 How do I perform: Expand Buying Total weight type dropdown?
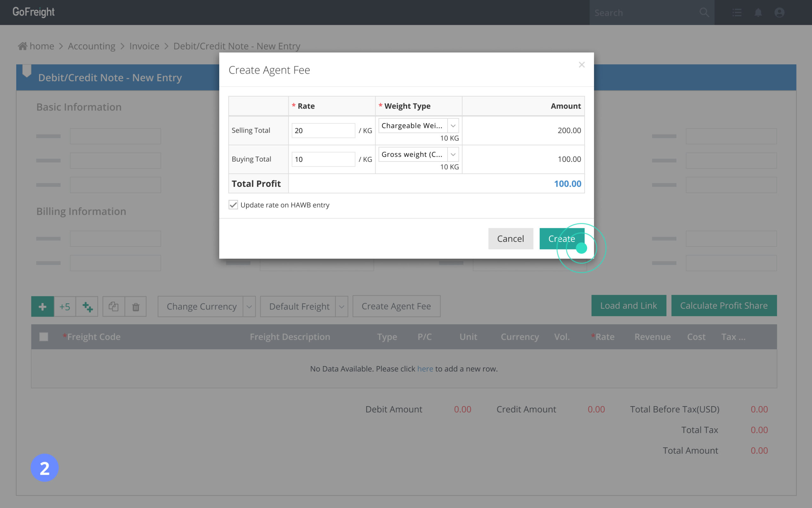(x=453, y=155)
